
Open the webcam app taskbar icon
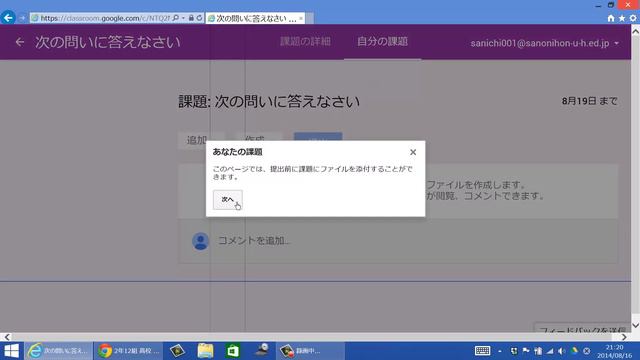pyautogui.click(x=261, y=351)
